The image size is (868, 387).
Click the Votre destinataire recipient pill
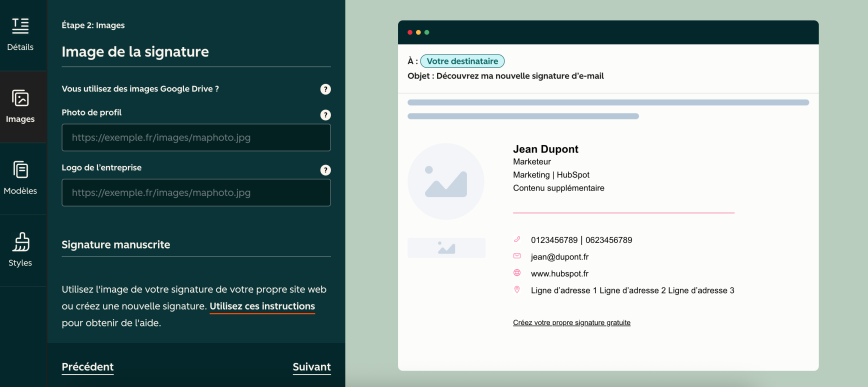462,61
